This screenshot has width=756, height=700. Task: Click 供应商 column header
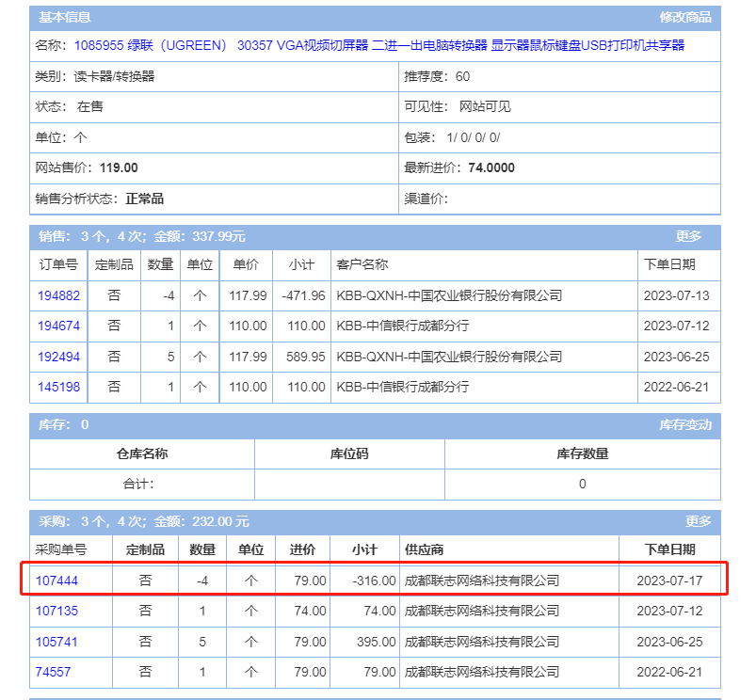tap(424, 549)
